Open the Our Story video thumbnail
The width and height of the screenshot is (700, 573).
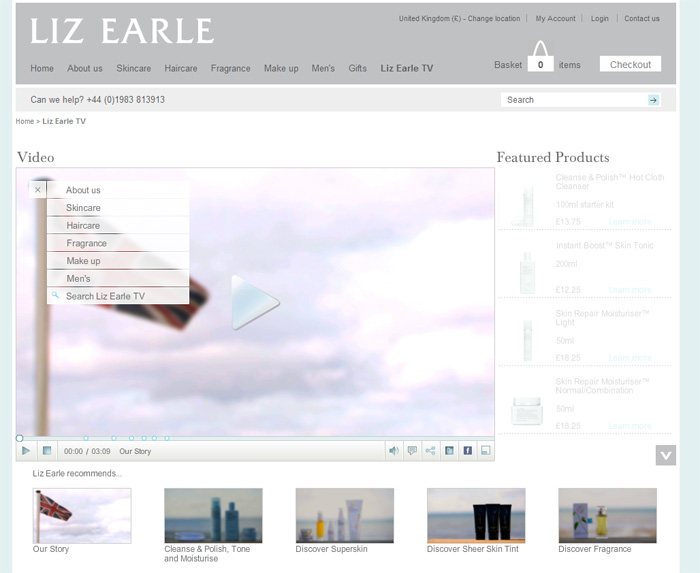pos(82,515)
